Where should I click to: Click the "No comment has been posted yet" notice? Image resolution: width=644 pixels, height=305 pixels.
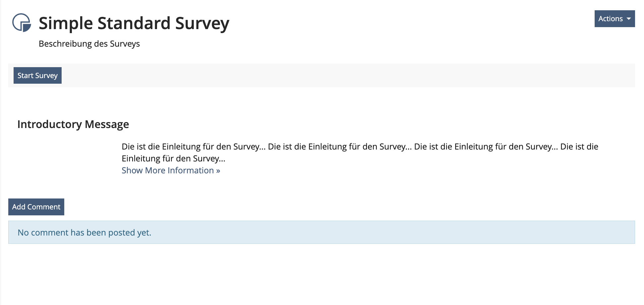[x=84, y=233]
